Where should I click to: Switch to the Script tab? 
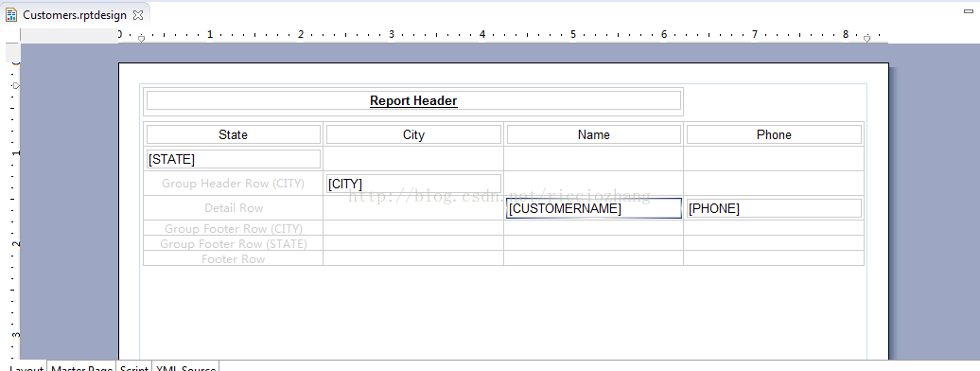(134, 367)
